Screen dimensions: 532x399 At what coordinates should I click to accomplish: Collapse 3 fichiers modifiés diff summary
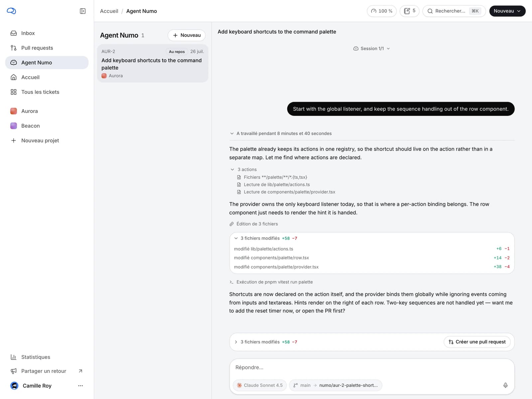coord(265,238)
